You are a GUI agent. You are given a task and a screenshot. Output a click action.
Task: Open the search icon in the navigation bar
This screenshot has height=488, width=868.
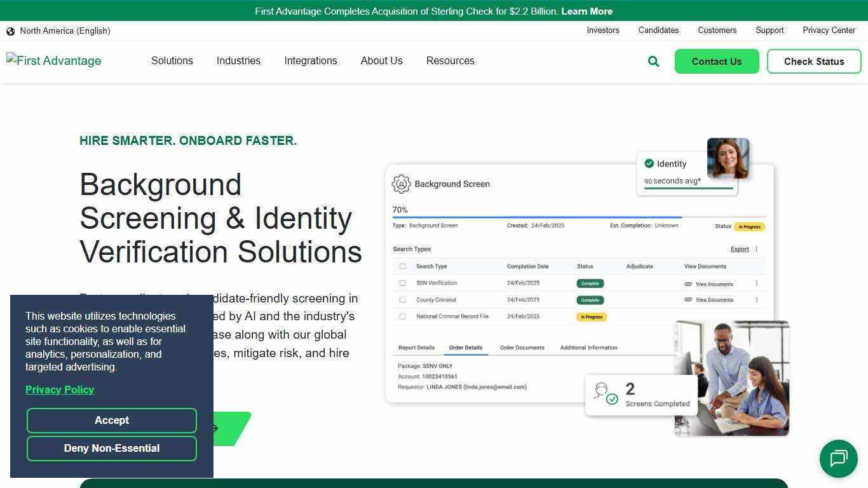click(x=653, y=61)
